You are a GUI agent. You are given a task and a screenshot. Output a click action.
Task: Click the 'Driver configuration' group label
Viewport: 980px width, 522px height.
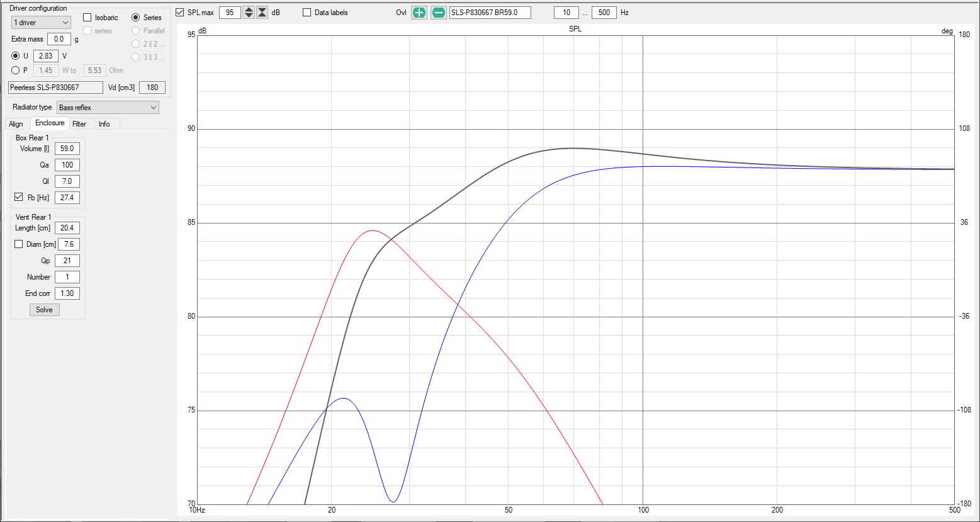(x=38, y=8)
